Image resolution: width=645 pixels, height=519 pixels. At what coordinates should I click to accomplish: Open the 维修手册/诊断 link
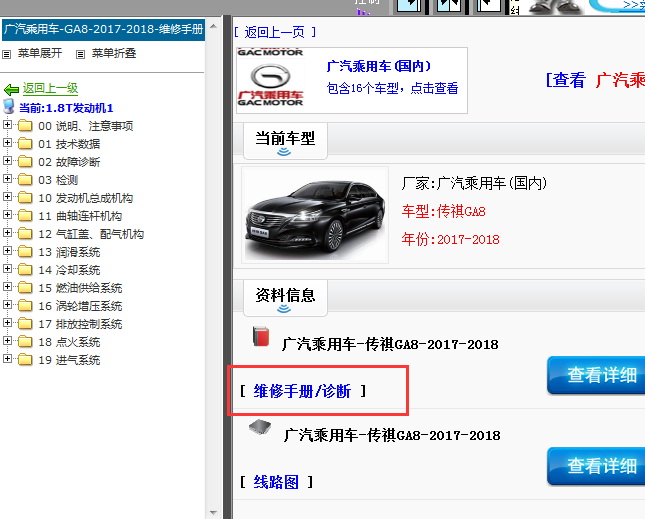[302, 391]
